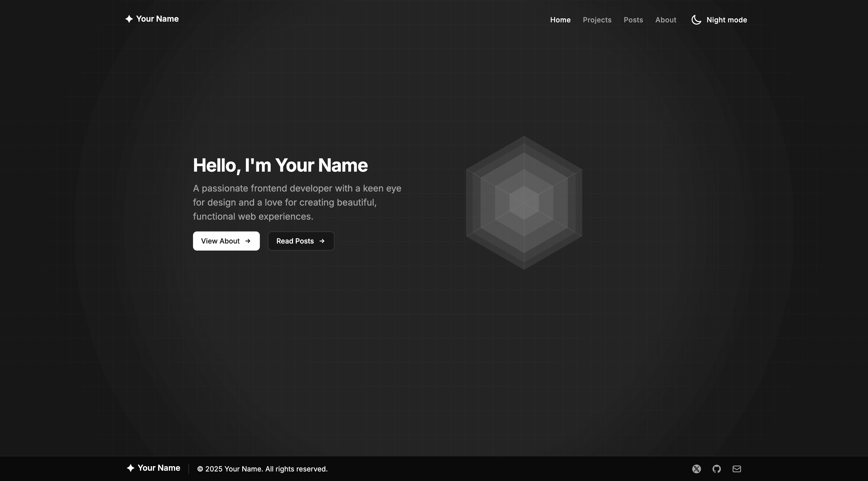Open the X (Twitter) social icon
Viewport: 868px width, 481px height.
coord(697,469)
